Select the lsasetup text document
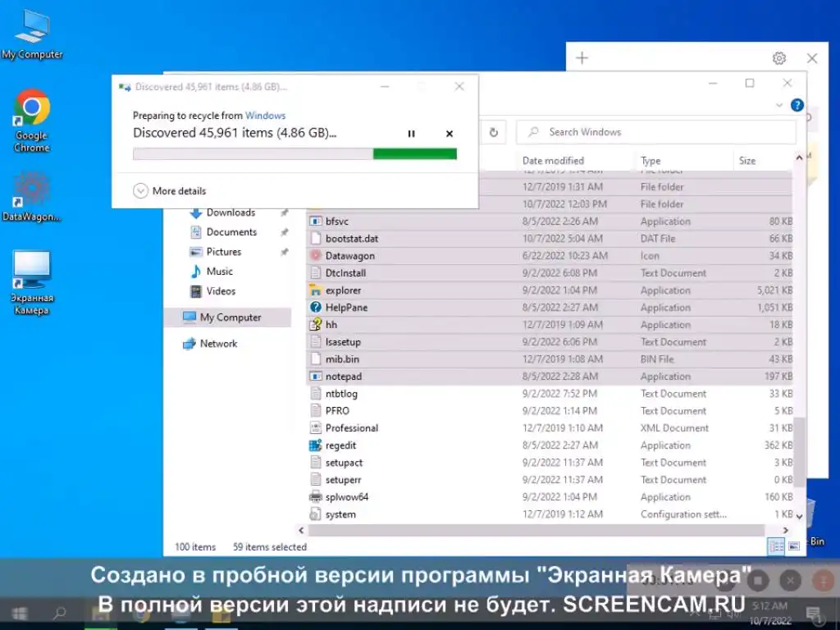The height and width of the screenshot is (630, 840). (550, 342)
